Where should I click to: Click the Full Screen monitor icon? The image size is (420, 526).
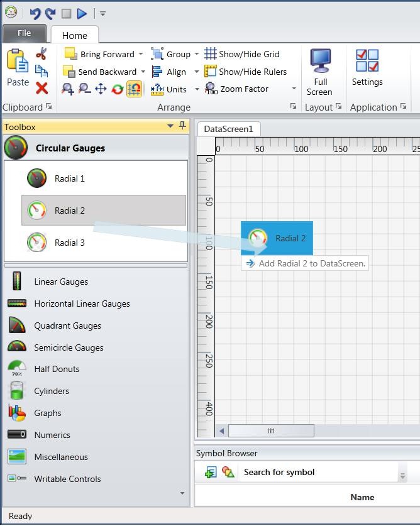point(320,61)
